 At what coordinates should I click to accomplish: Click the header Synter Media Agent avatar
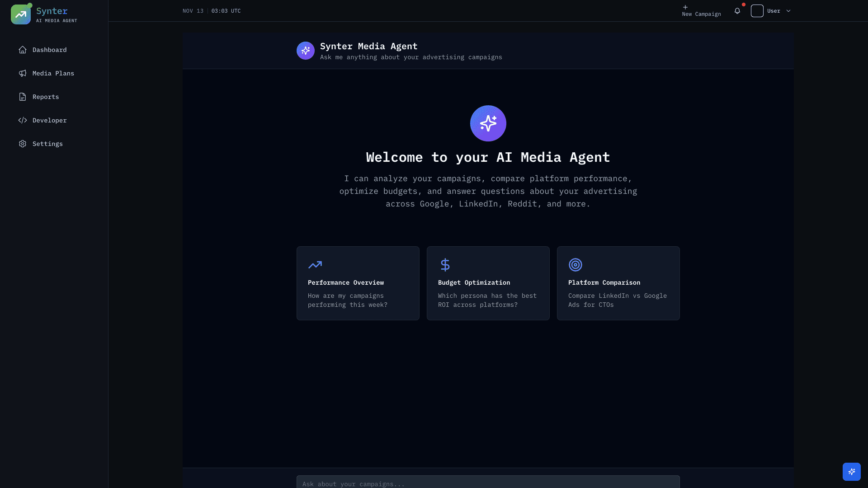(306, 51)
